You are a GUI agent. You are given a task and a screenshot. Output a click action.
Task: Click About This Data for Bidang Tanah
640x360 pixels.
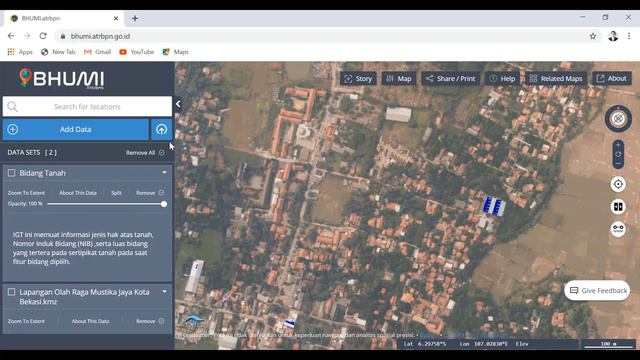tap(78, 193)
